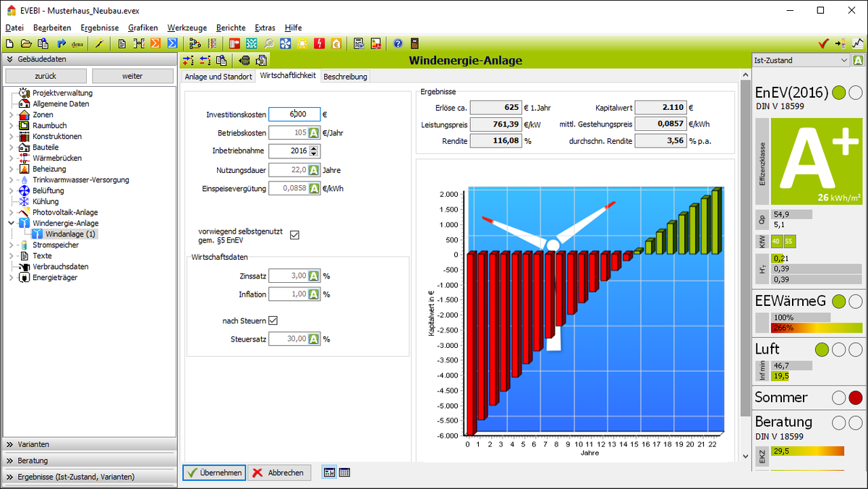Export report with the PDF icon
Viewport: 868px width, 489px height.
tap(376, 43)
